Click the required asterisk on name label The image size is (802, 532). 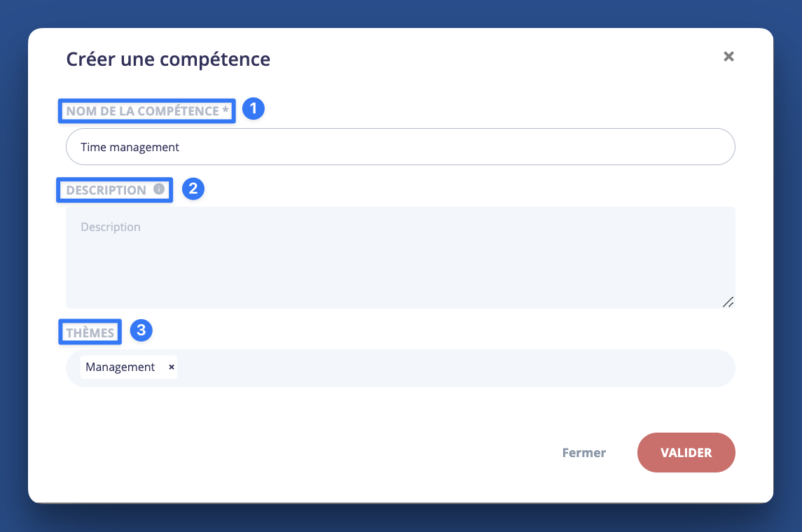226,111
